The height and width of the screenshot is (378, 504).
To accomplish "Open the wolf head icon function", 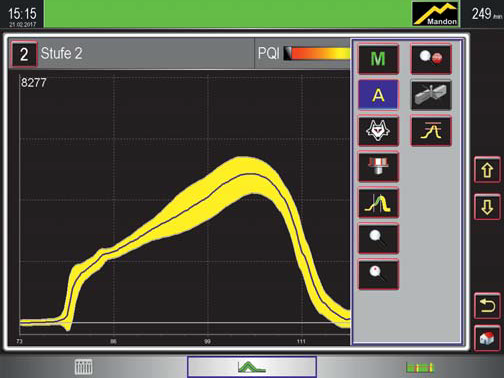I will click(378, 131).
